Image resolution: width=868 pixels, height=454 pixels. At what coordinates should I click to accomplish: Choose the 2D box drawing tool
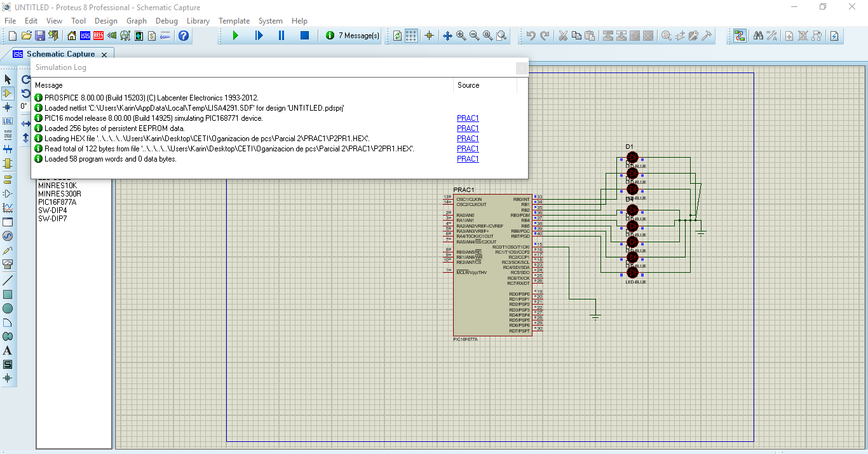pyautogui.click(x=8, y=294)
